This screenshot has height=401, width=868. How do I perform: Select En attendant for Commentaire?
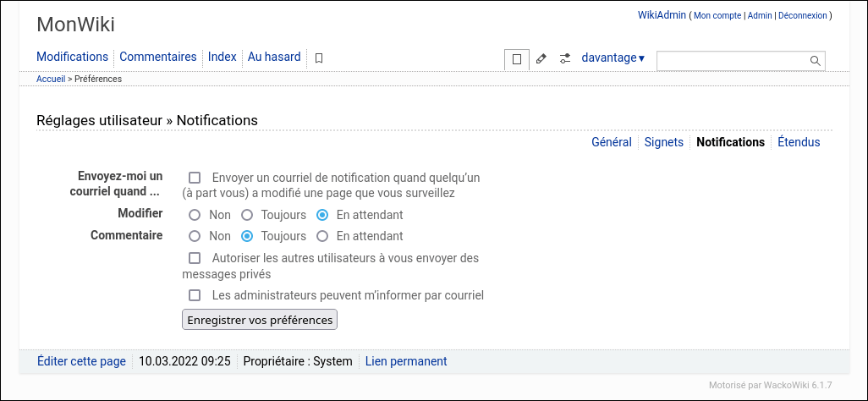(x=322, y=236)
